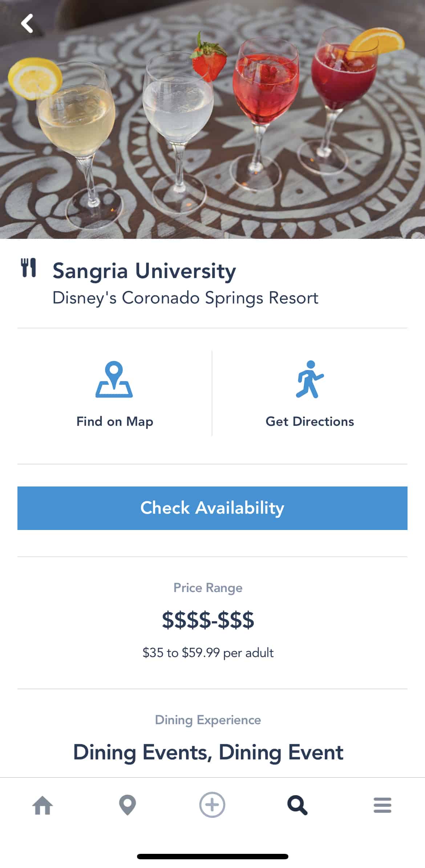Tap the walking person directions icon
425x868 pixels.
(x=309, y=379)
